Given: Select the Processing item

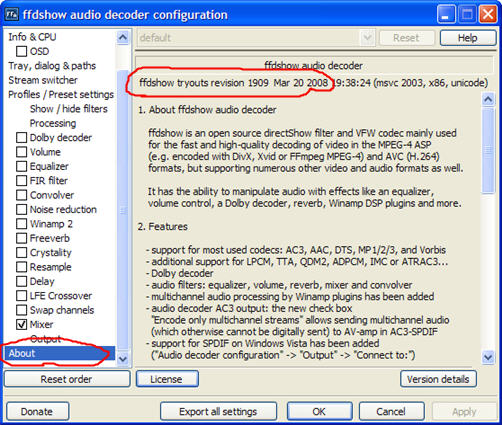Looking at the screenshot, I should tap(53, 123).
